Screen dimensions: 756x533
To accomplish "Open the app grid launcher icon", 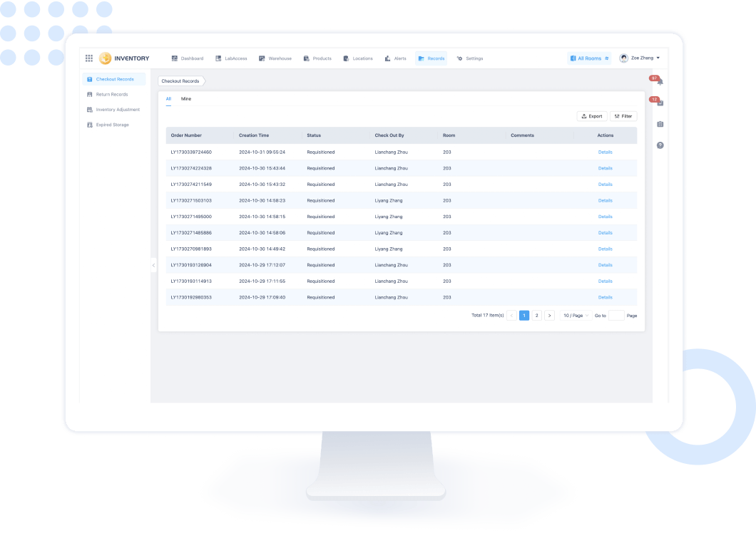I will tap(89, 58).
